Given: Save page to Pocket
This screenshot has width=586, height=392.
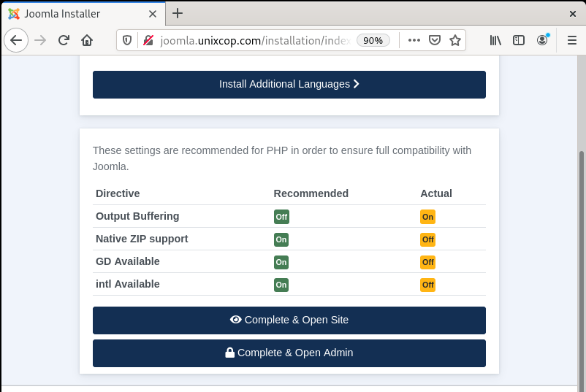Looking at the screenshot, I should pyautogui.click(x=435, y=40).
